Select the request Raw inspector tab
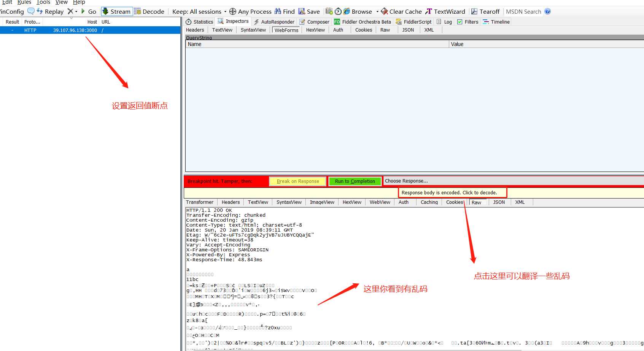Image resolution: width=644 pixels, height=351 pixels. [385, 30]
